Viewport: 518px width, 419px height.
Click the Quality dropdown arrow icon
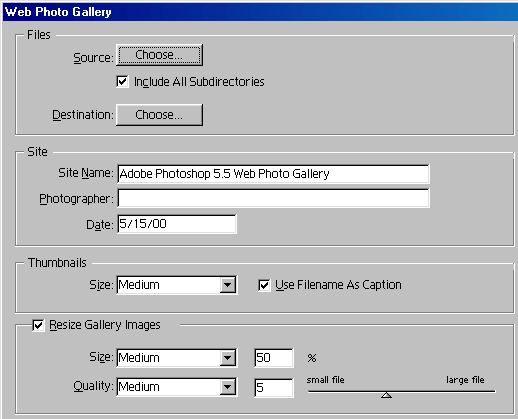[x=228, y=387]
